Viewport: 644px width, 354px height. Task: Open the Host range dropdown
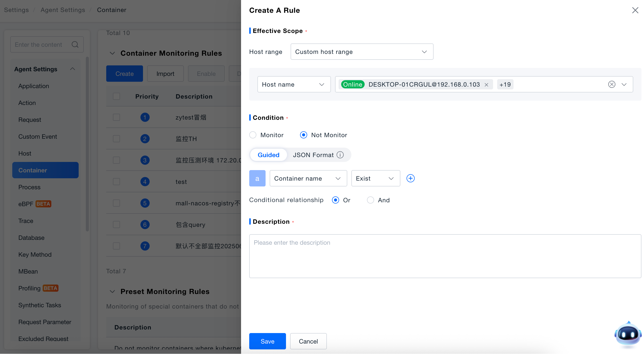tap(362, 52)
